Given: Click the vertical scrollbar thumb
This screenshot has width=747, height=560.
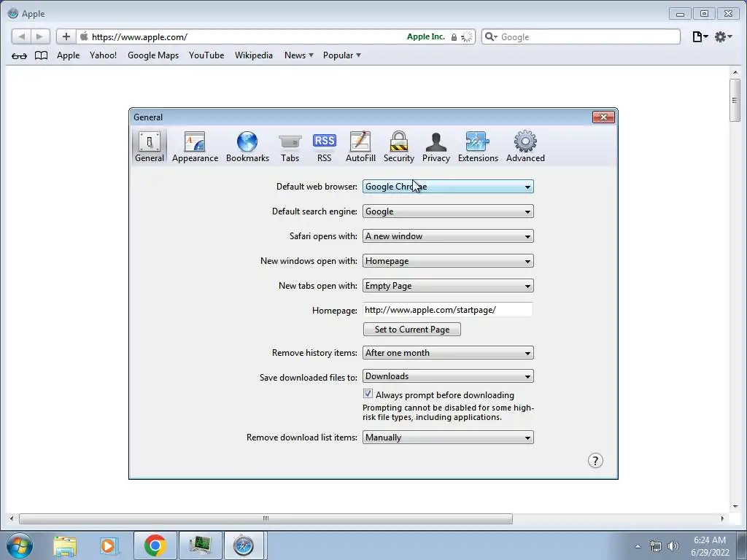Looking at the screenshot, I should (735, 100).
